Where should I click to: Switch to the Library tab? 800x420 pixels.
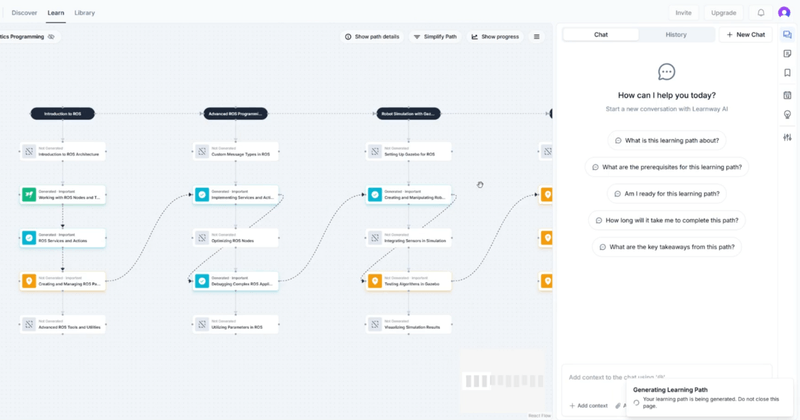click(85, 13)
